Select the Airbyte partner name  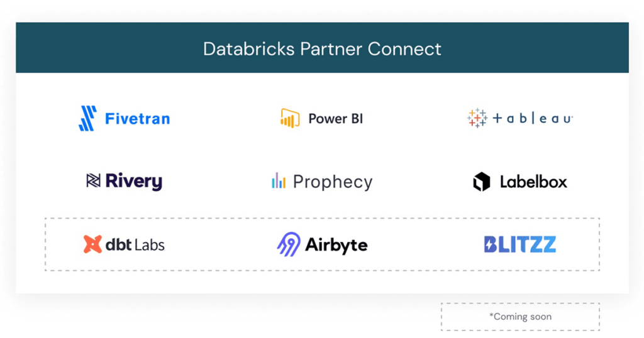336,245
